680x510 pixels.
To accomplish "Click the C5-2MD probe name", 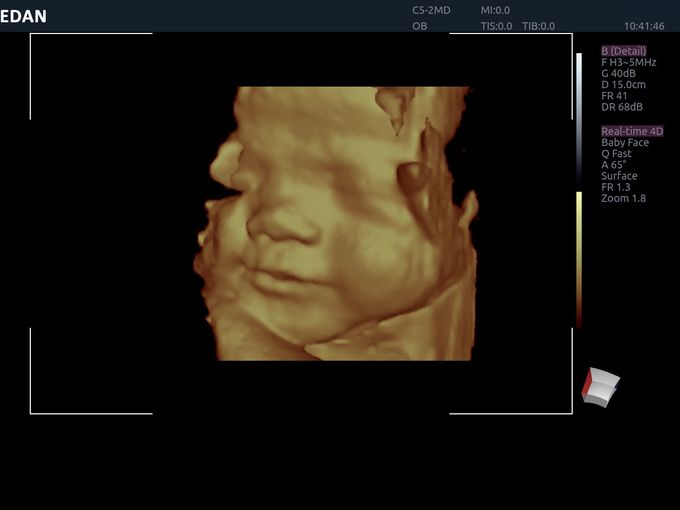I will 432,10.
